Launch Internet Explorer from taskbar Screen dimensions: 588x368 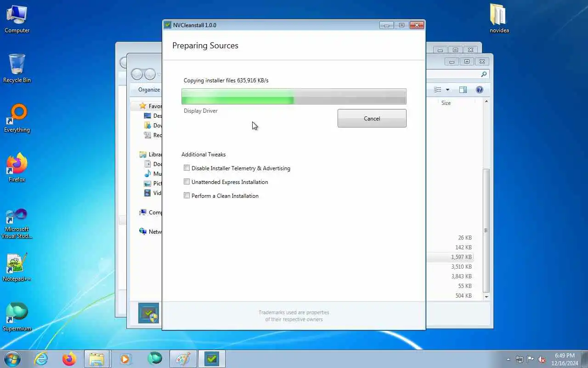coord(41,359)
